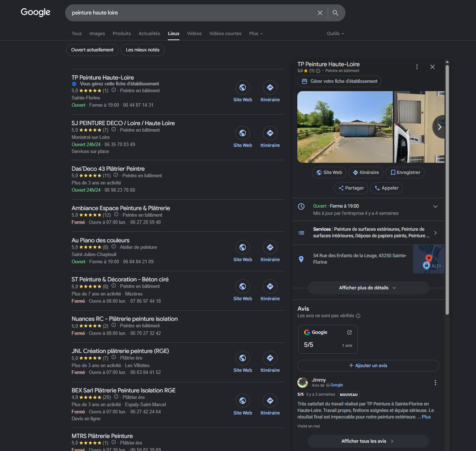The image size is (476, 451).
Task: Open the Das'Deco 43 Plâtrier Peintre listing
Action: pyautogui.click(x=108, y=169)
